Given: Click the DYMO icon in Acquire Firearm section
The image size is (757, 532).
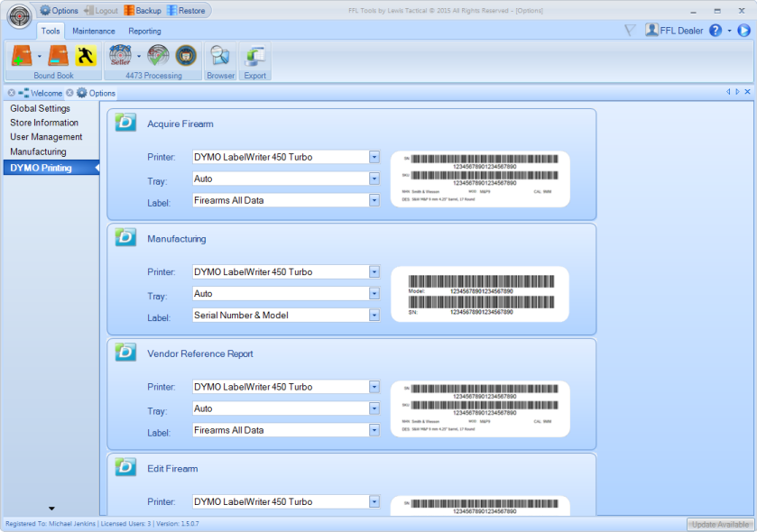Looking at the screenshot, I should (125, 123).
